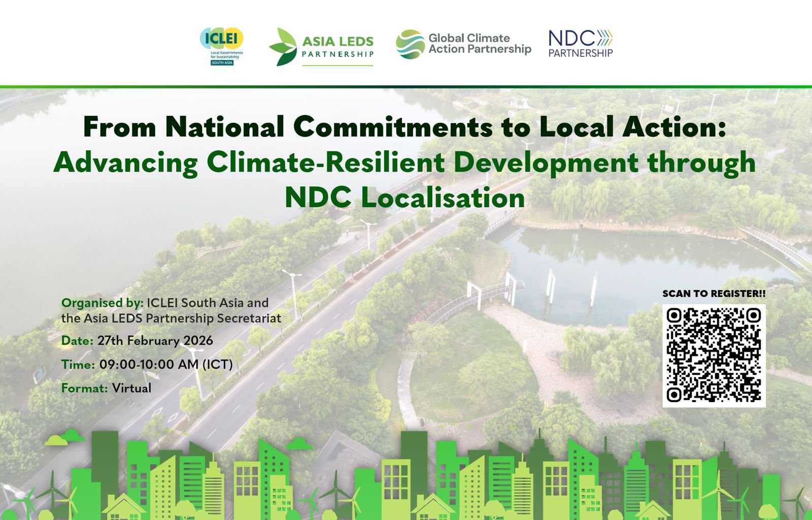Select the 'Advancing Climate-Resilient Development through' line
This screenshot has height=520, width=812.
click(404, 162)
